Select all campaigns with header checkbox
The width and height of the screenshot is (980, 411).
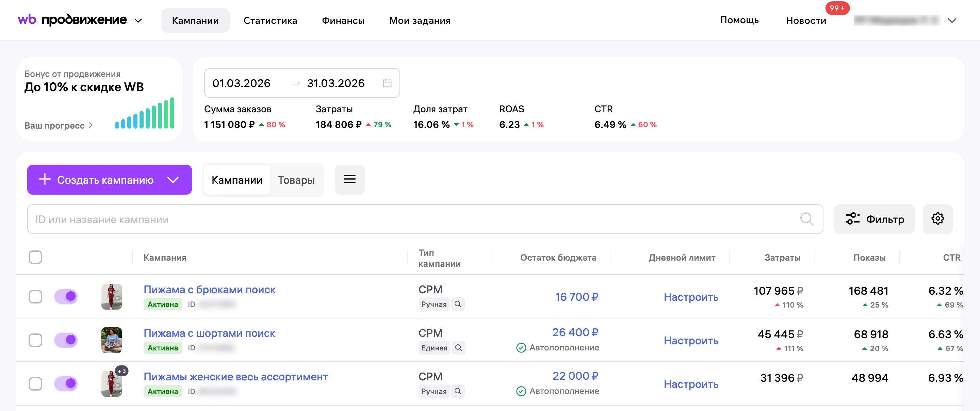35,257
